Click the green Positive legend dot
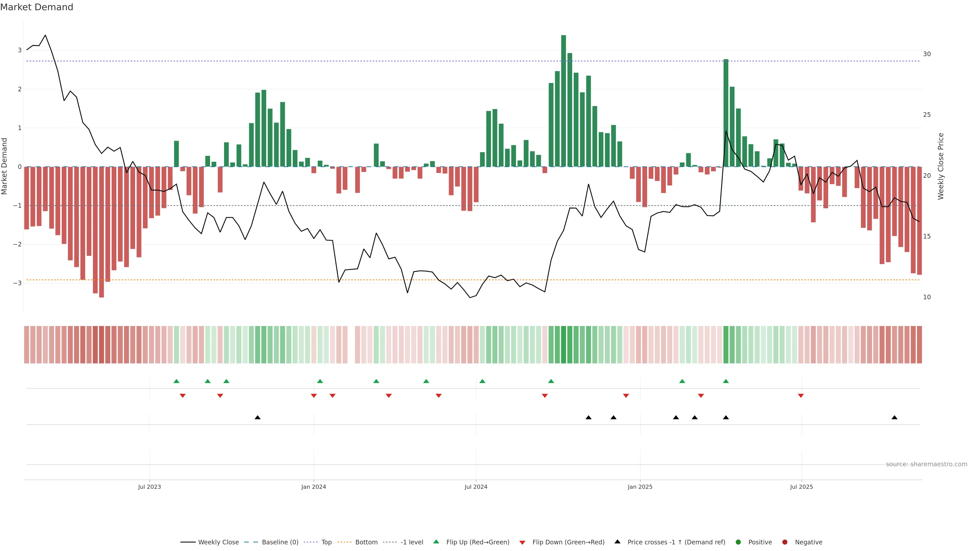Screen dimensions: 980x551 [738, 542]
